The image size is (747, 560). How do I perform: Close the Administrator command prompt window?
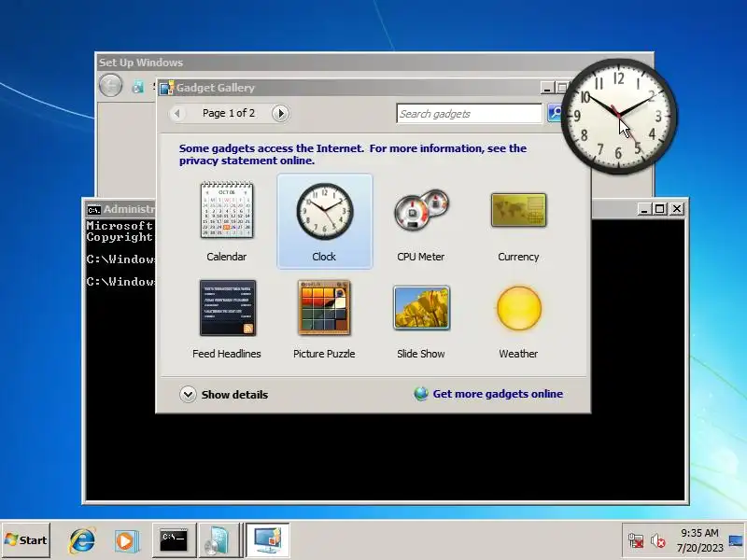676,208
